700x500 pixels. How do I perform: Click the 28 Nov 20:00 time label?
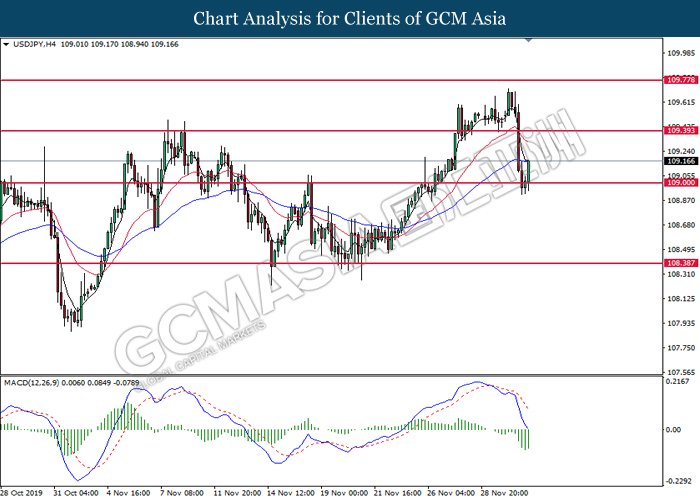pyautogui.click(x=504, y=493)
